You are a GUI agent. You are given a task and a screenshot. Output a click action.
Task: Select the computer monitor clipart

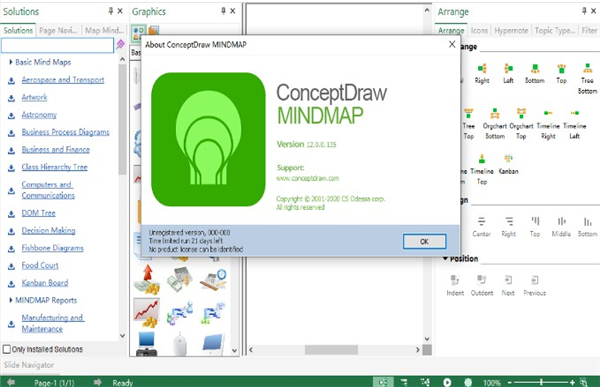[x=147, y=344]
